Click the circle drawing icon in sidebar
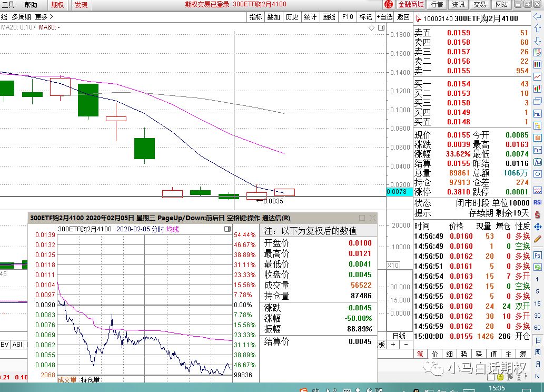544x392 pixels. (537, 174)
